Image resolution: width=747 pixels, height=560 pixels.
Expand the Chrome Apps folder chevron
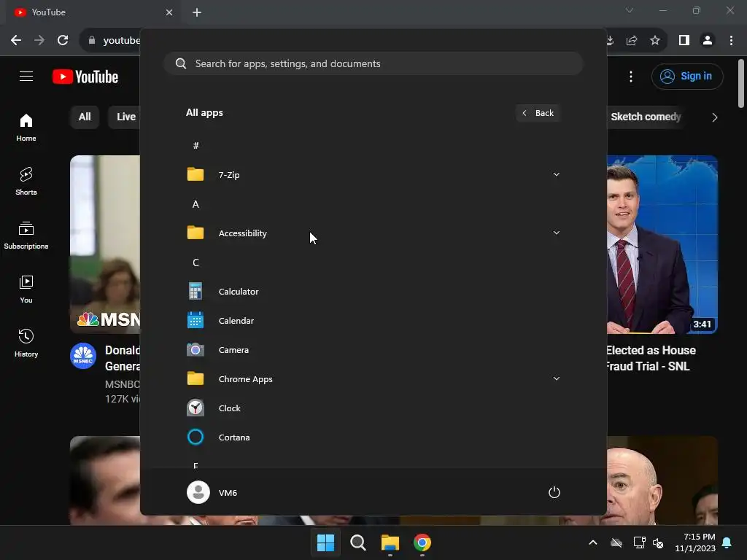pos(556,378)
